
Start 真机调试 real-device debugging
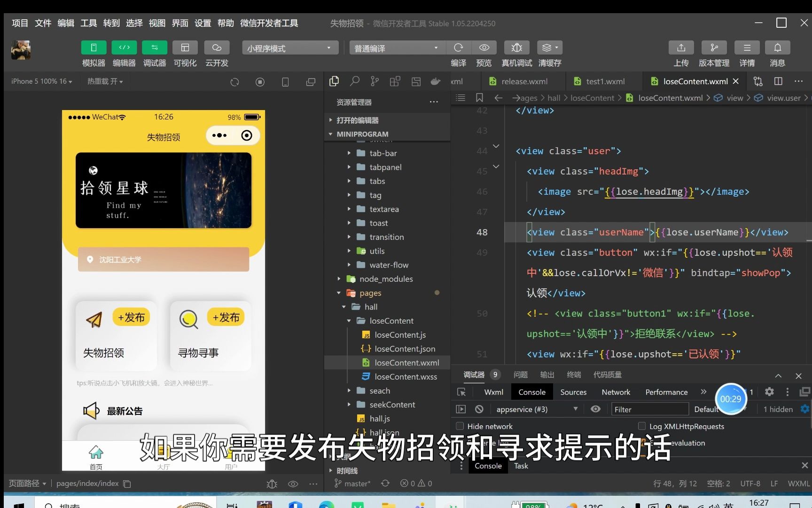(x=516, y=47)
